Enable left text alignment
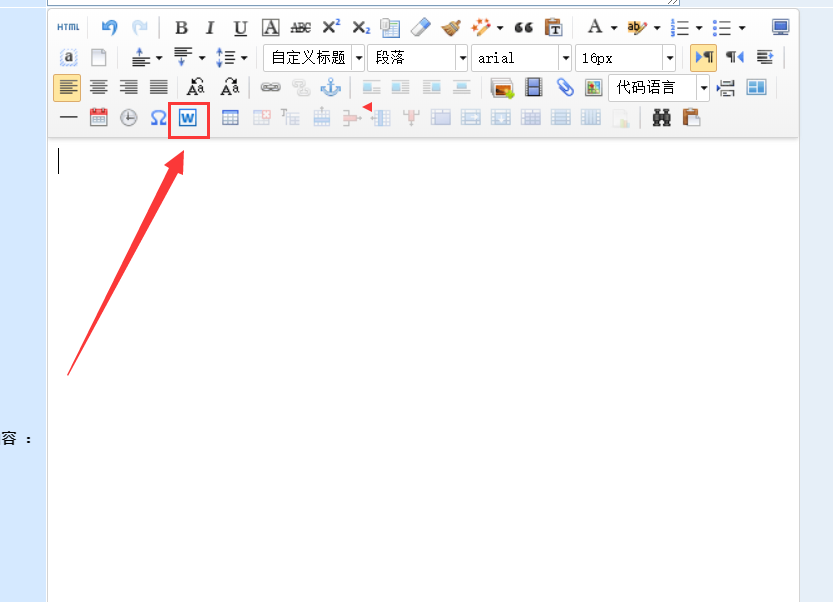Viewport: 833px width, 602px height. pyautogui.click(x=67, y=88)
